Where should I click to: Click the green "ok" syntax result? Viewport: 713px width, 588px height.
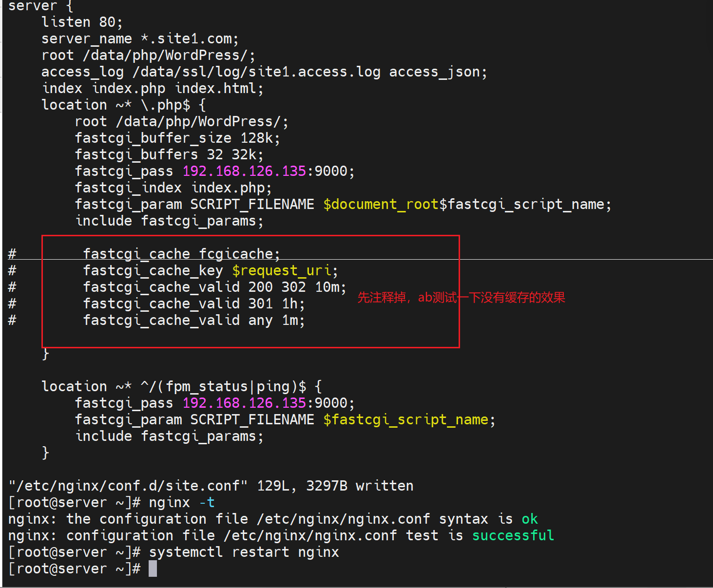(x=529, y=519)
